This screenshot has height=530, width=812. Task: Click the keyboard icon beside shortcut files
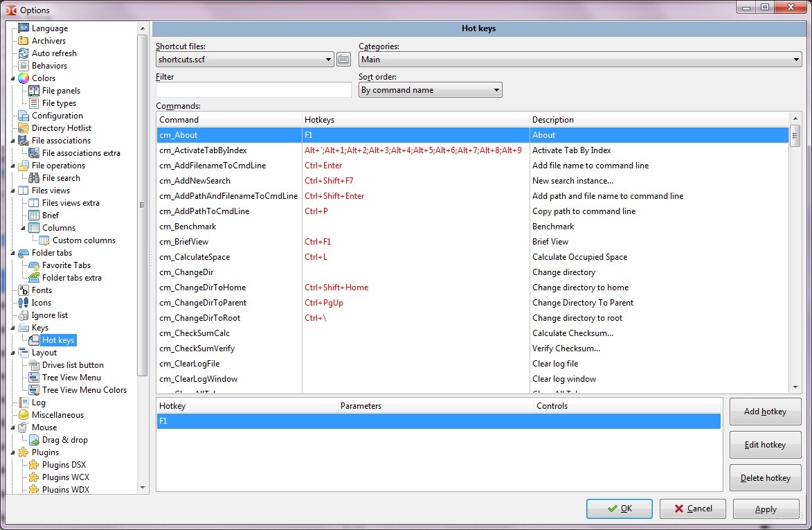coord(343,60)
